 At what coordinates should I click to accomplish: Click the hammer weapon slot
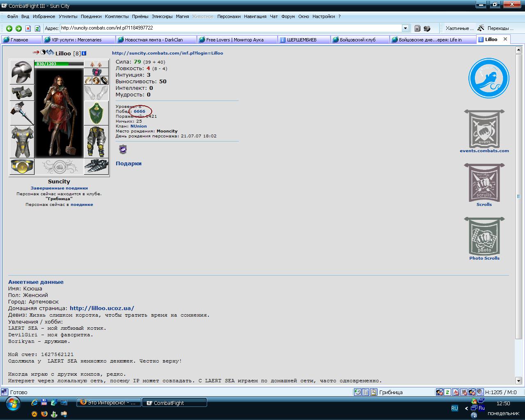pos(22,113)
